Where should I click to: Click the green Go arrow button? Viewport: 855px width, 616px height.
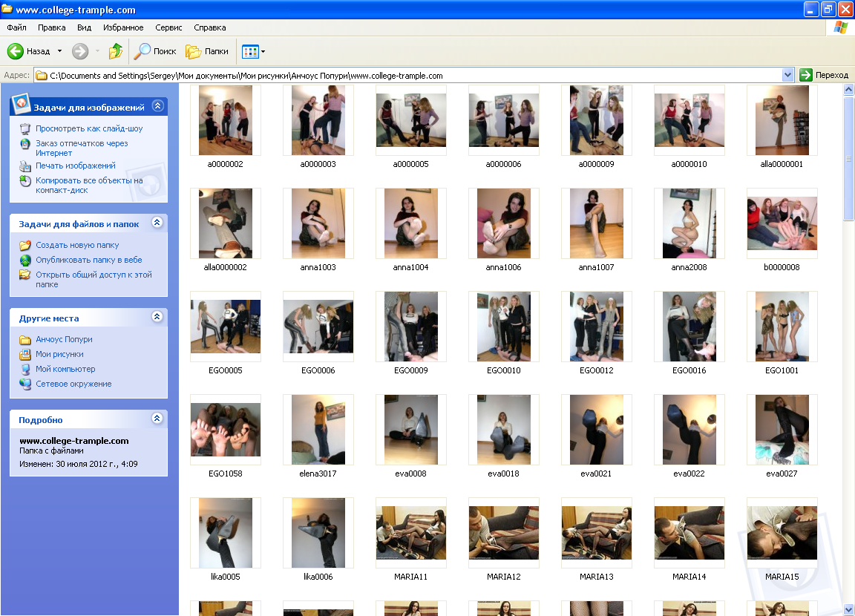tap(805, 75)
